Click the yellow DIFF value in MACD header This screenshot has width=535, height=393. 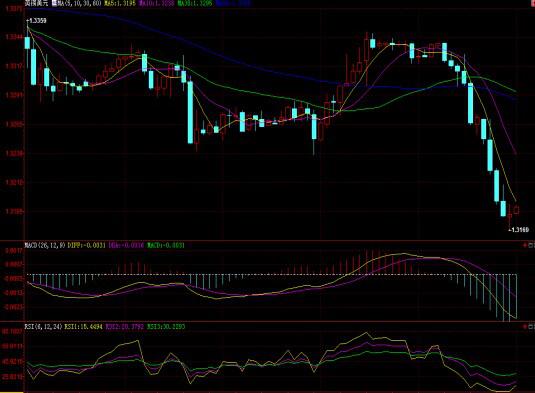[x=87, y=245]
